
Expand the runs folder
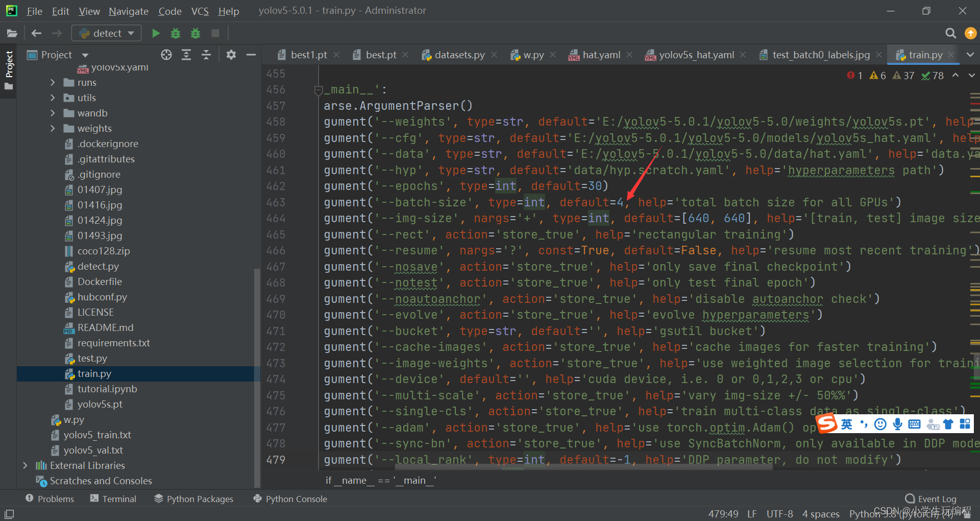click(53, 82)
